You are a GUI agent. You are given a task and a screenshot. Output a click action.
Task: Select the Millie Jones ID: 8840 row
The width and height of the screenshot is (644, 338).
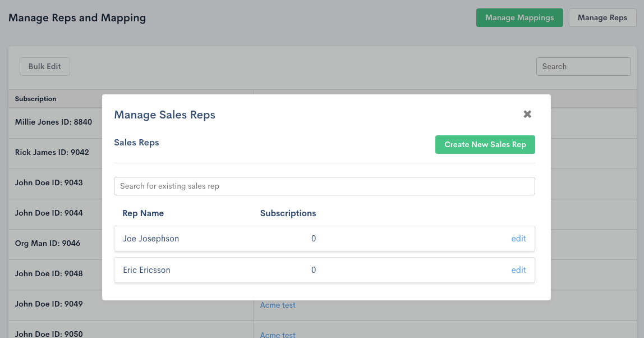pos(53,122)
